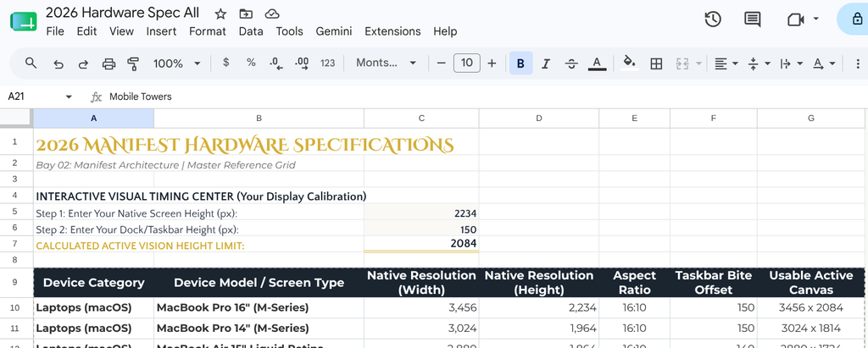Toggle strikethrough formatting

click(571, 64)
